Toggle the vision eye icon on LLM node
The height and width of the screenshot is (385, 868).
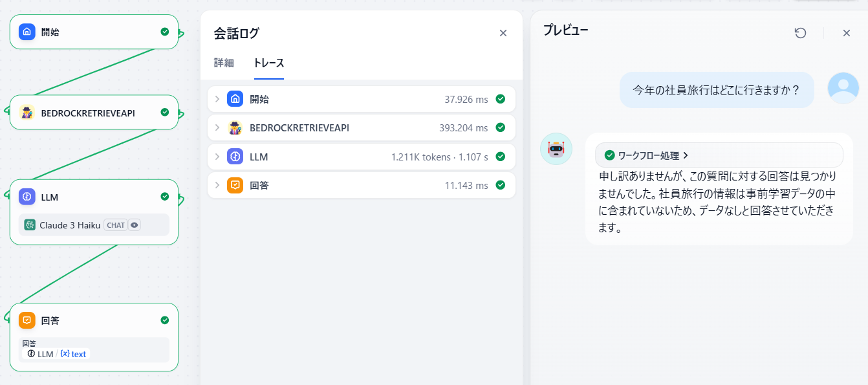(x=135, y=225)
